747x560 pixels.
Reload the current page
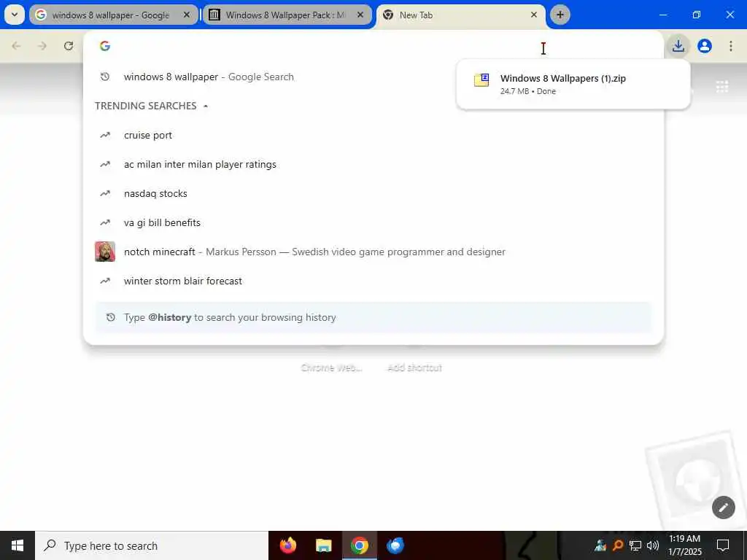[69, 46]
